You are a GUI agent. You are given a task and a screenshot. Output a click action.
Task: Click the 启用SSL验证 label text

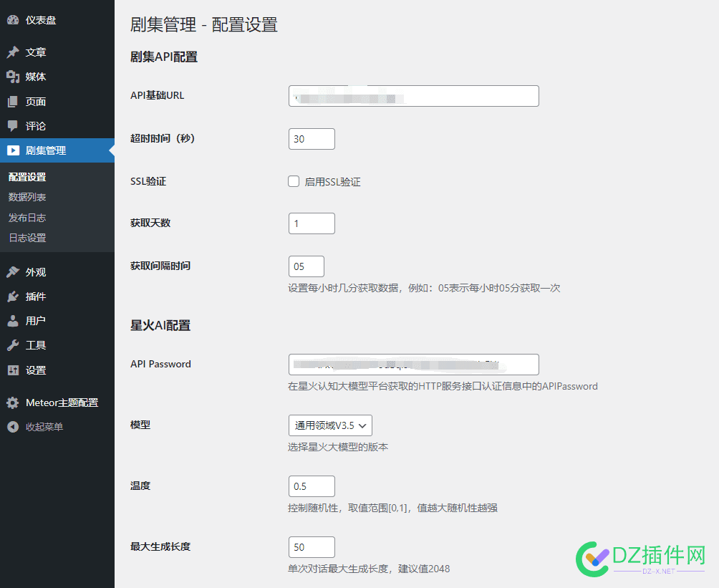click(x=332, y=182)
